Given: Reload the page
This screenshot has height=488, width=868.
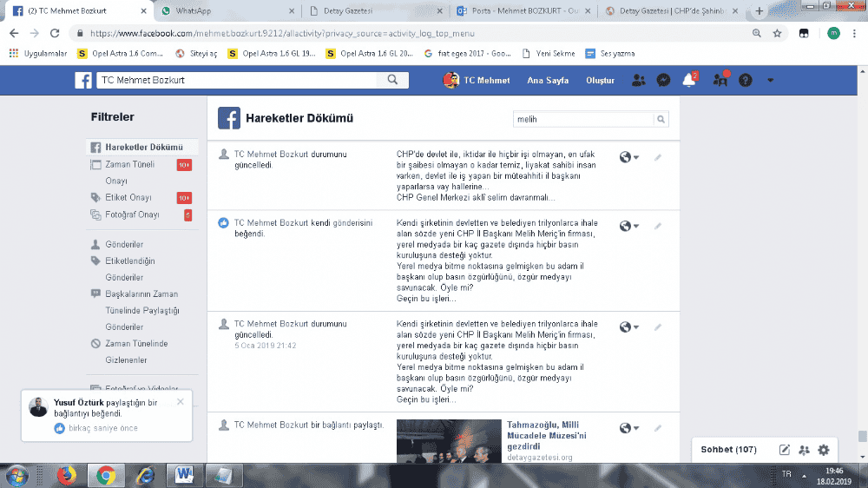Looking at the screenshot, I should [x=54, y=33].
